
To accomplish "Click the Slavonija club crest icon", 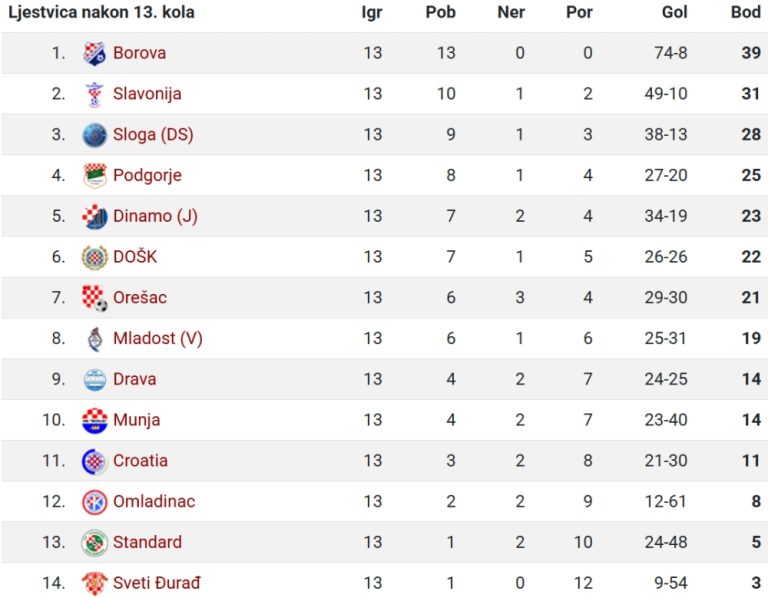I will click(x=95, y=94).
